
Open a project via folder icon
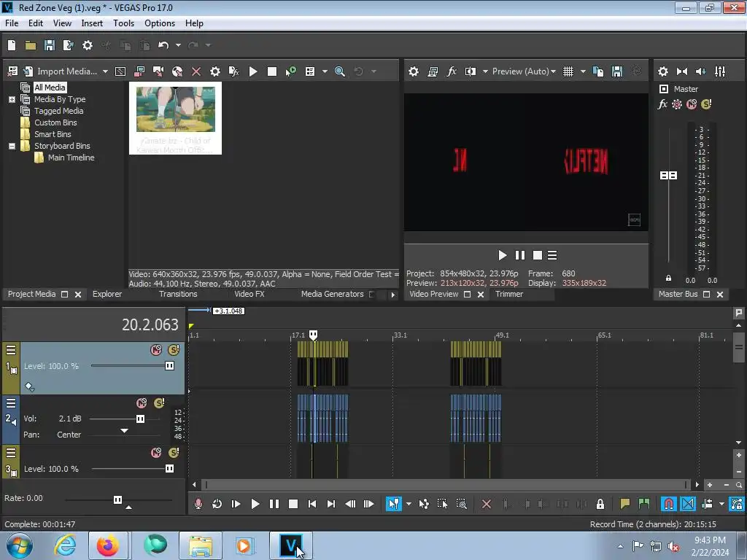[x=31, y=45]
